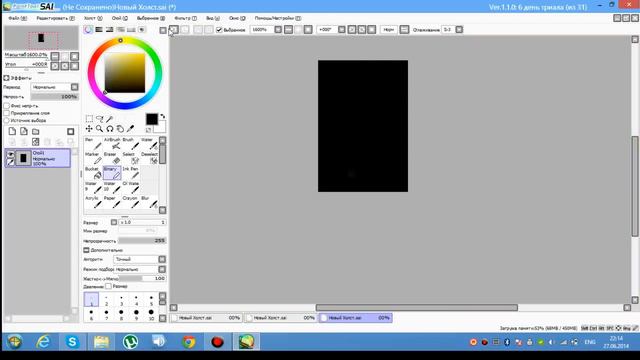Open the 'Вид' view menu
The height and width of the screenshot is (360, 640).
point(213,18)
